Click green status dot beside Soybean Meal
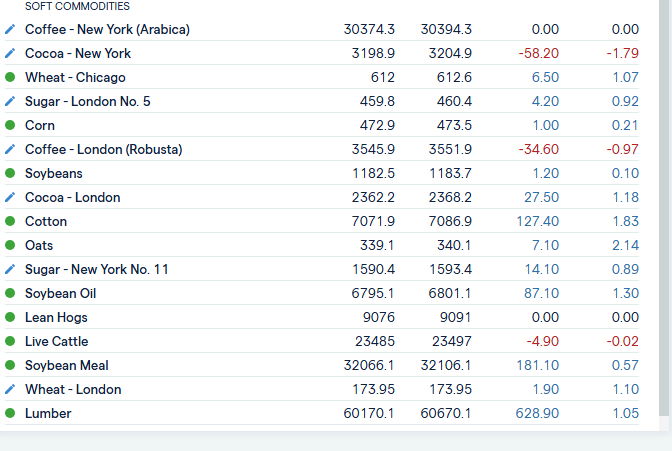 coord(10,365)
